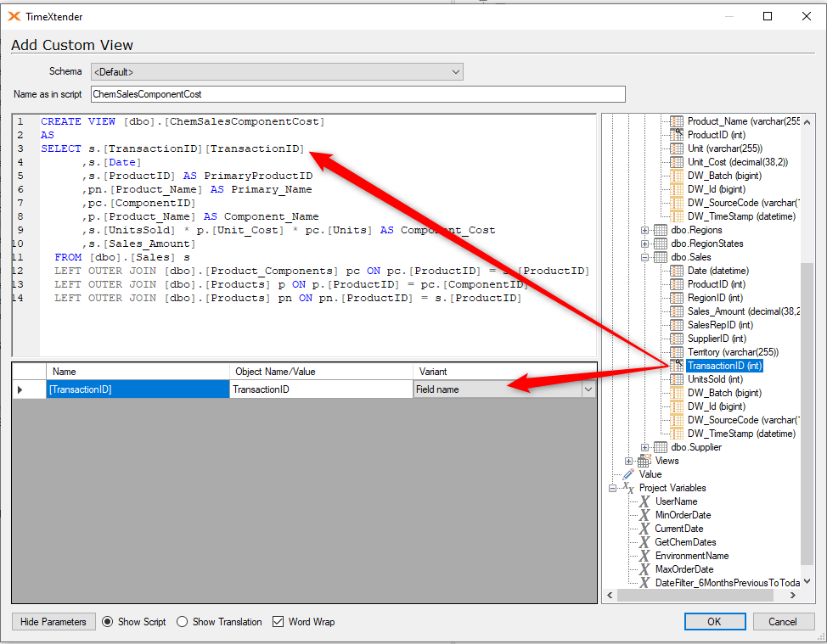Screen dimensions: 827x644
Task: Select the UnitsSold (int) tree item
Action: point(715,379)
